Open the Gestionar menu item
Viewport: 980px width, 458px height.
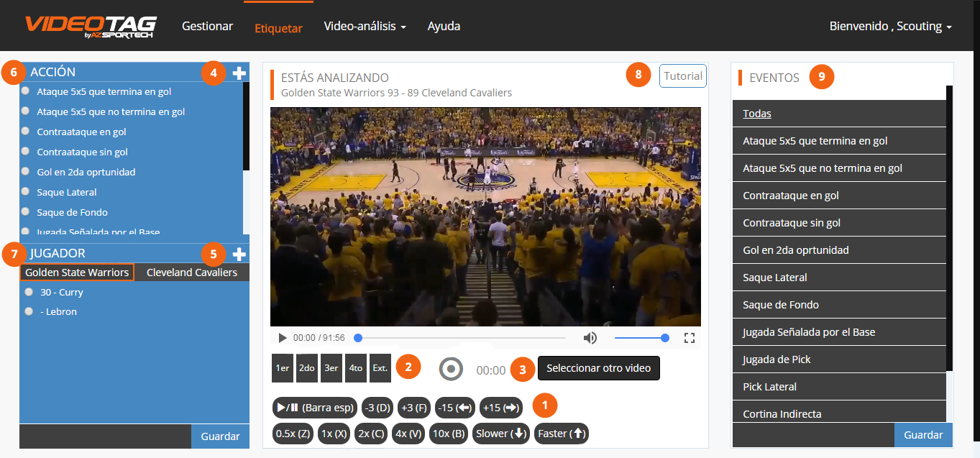click(x=207, y=27)
